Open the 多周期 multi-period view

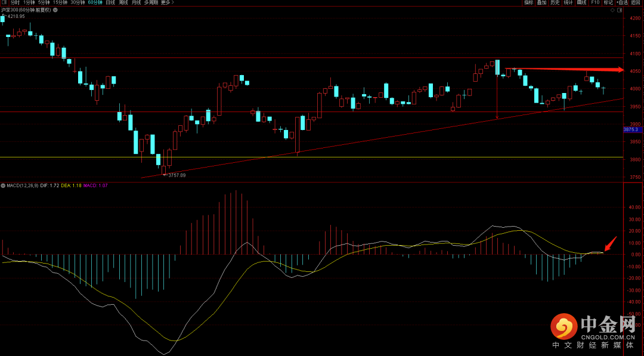click(x=151, y=2)
